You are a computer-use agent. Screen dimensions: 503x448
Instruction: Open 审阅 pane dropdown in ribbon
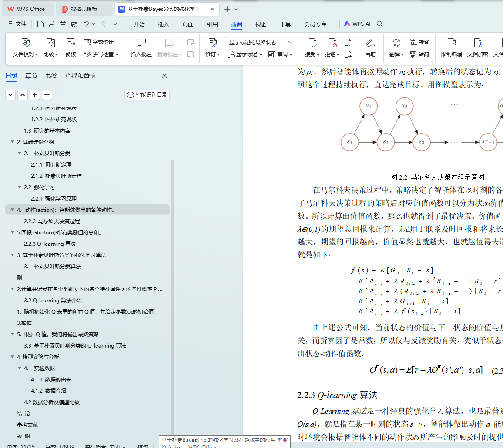tap(280, 54)
